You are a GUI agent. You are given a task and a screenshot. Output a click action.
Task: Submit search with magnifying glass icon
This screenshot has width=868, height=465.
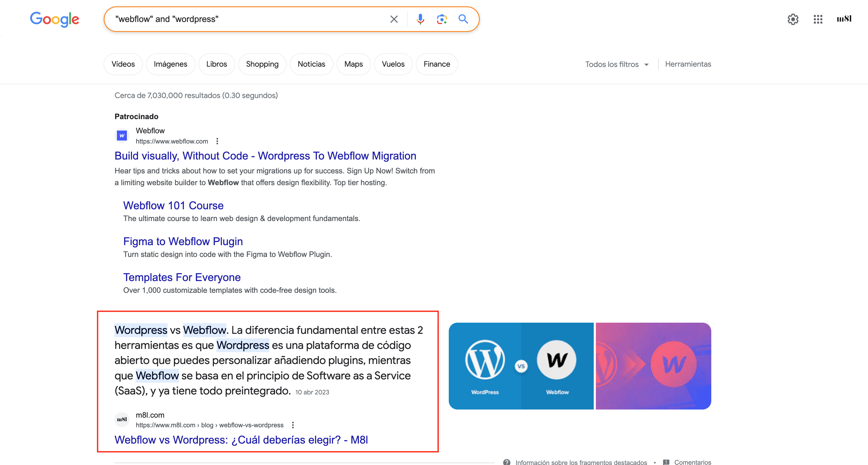(x=463, y=19)
